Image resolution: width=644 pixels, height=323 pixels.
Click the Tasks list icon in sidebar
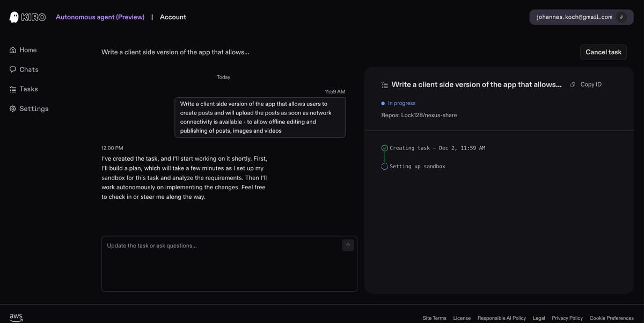pos(13,89)
